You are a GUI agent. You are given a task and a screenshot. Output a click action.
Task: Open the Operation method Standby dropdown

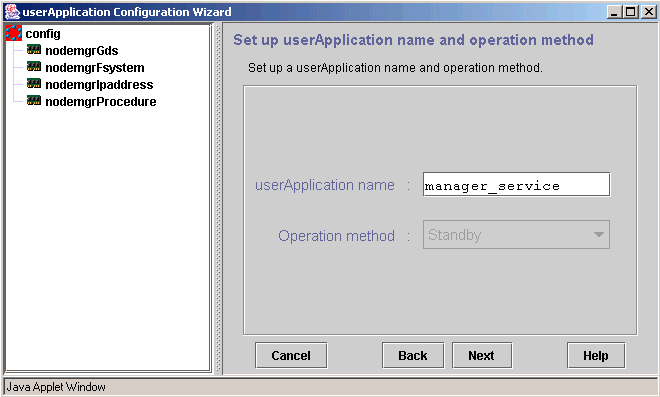click(x=516, y=234)
